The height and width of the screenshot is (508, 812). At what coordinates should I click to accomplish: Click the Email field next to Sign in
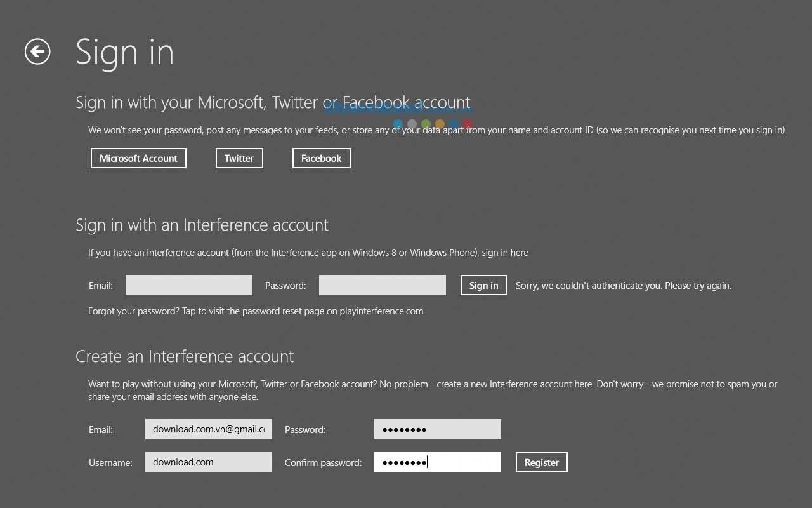188,284
